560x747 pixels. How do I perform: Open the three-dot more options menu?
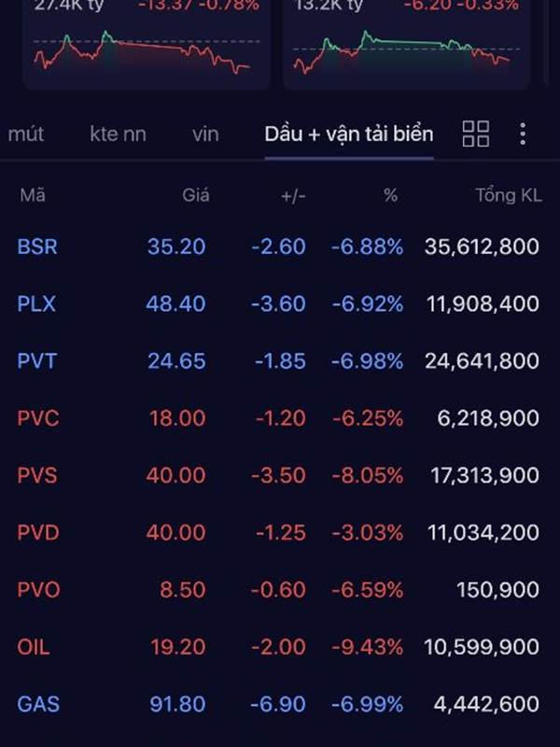[523, 134]
